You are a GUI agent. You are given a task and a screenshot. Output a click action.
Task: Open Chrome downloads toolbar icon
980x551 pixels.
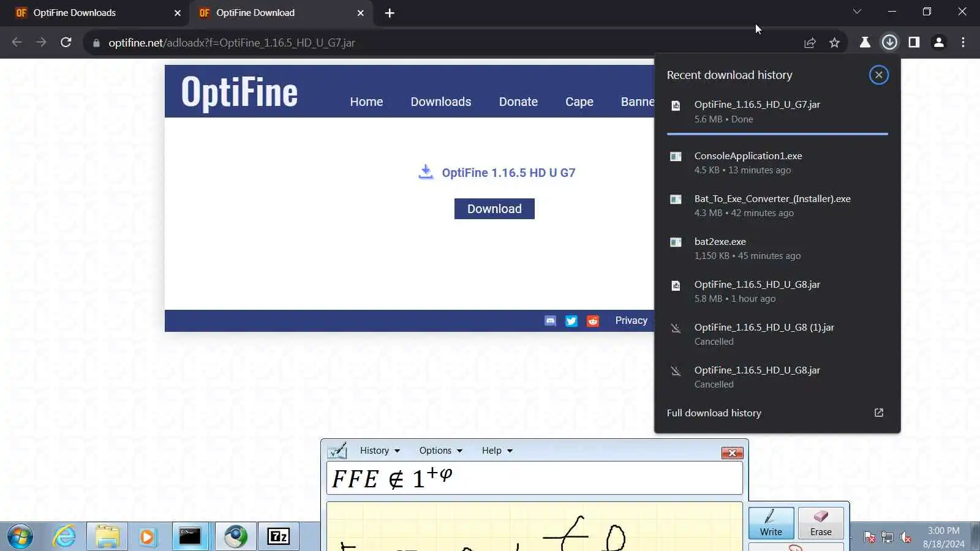pyautogui.click(x=889, y=42)
